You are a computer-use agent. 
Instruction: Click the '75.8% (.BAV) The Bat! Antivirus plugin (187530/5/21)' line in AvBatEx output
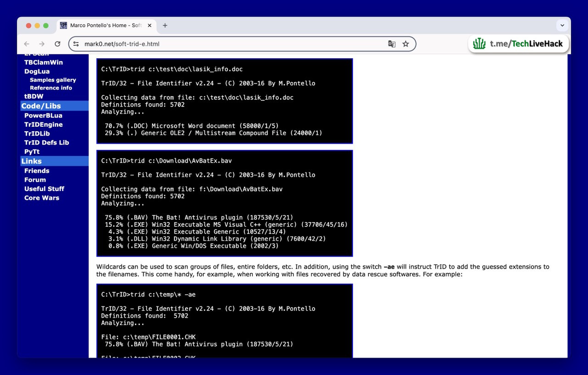coord(199,217)
